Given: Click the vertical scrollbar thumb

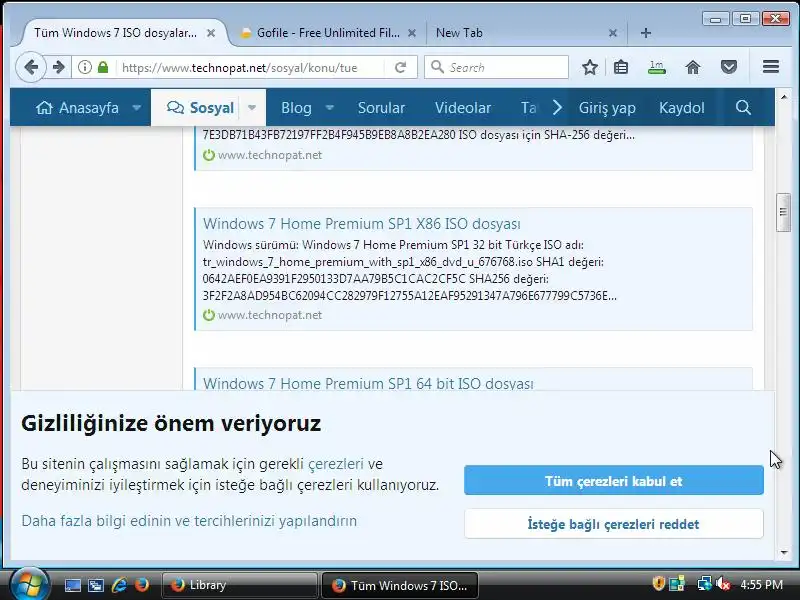Looking at the screenshot, I should tap(783, 213).
